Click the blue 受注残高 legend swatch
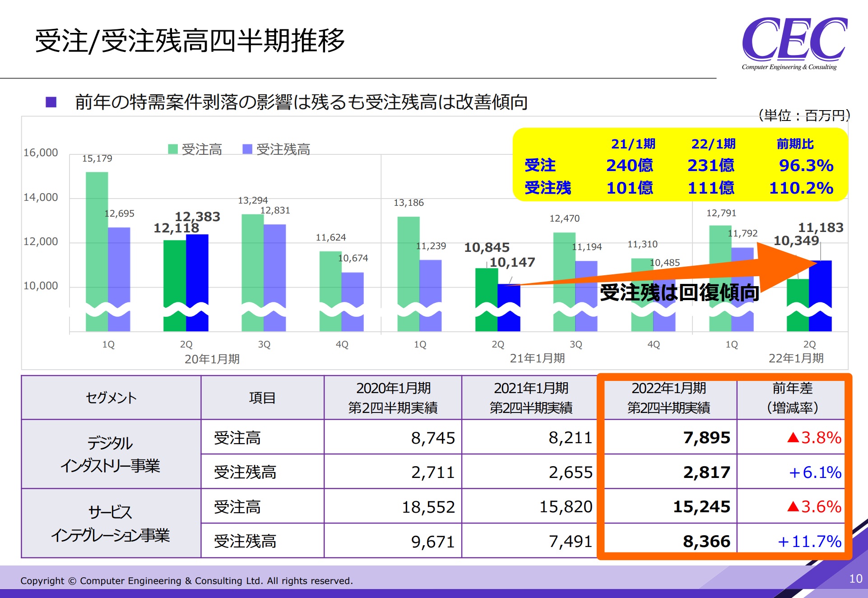The height and width of the screenshot is (598, 868). (x=247, y=149)
